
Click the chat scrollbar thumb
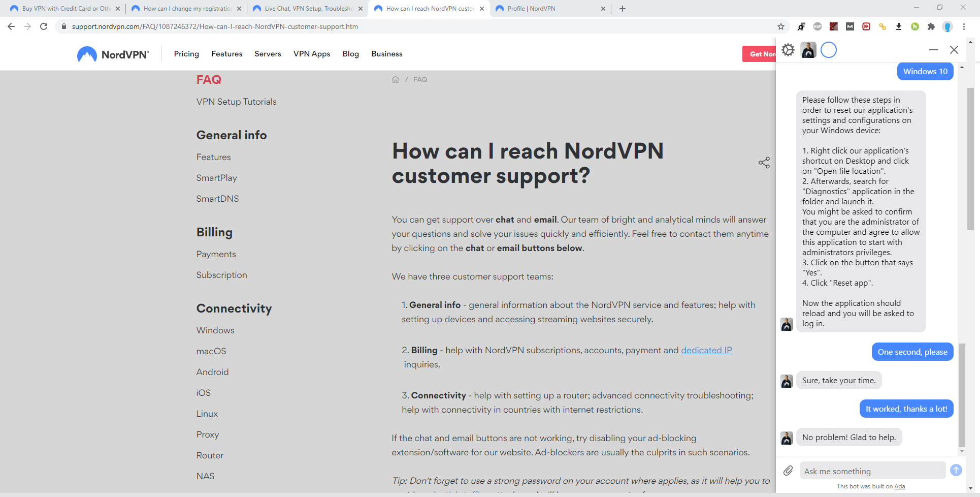962,395
